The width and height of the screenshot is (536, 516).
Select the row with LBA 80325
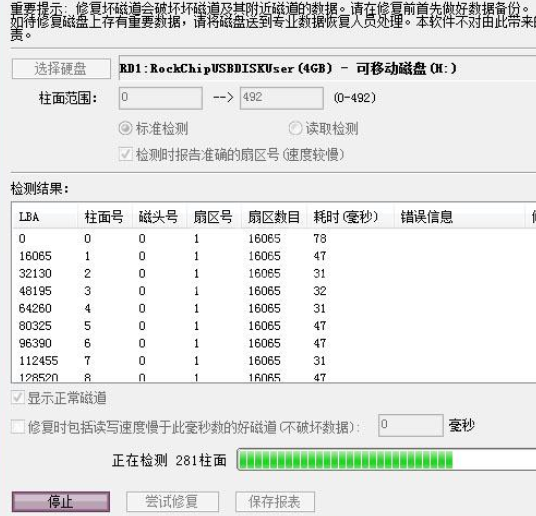click(273, 326)
